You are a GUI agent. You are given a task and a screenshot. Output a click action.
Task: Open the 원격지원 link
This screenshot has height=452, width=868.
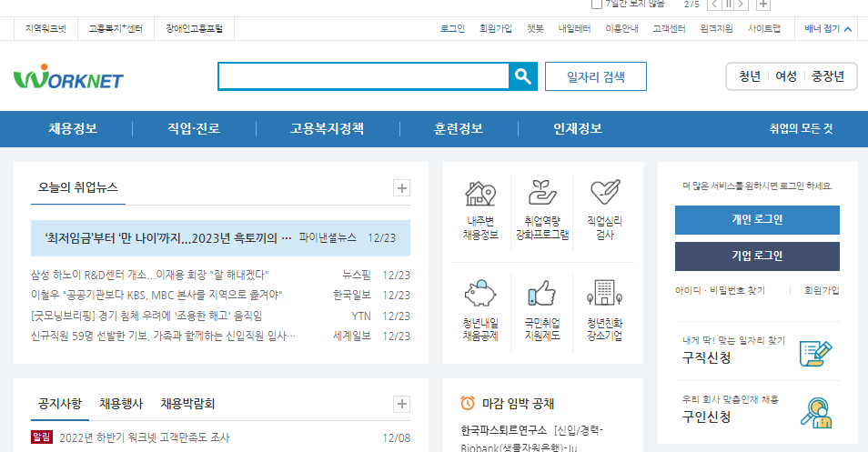(716, 29)
